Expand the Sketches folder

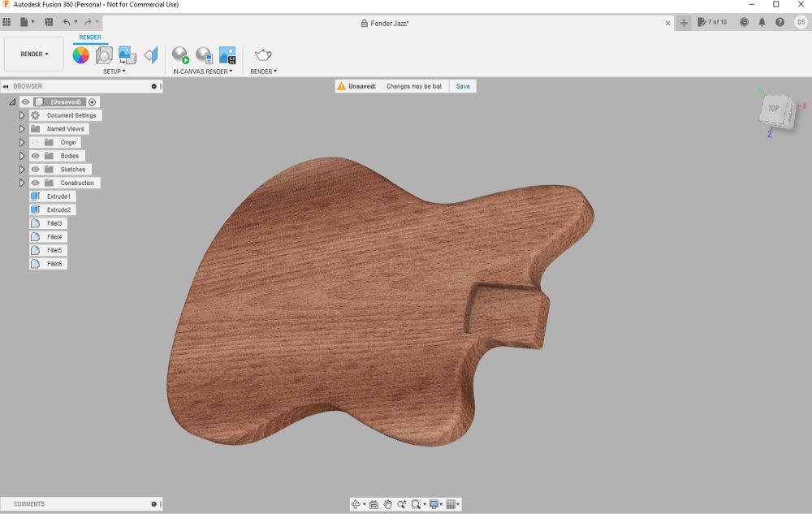coord(22,169)
